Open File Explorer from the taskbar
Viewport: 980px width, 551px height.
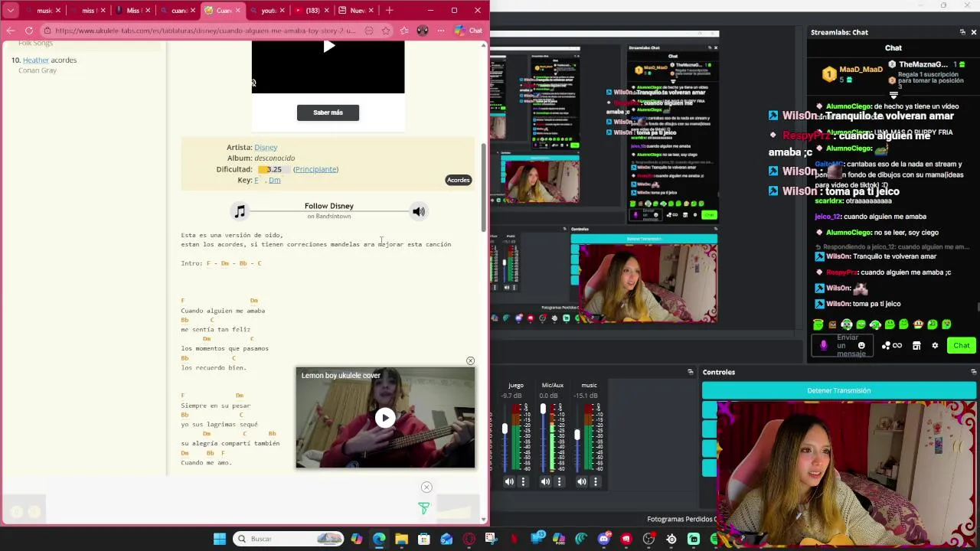coord(401,539)
